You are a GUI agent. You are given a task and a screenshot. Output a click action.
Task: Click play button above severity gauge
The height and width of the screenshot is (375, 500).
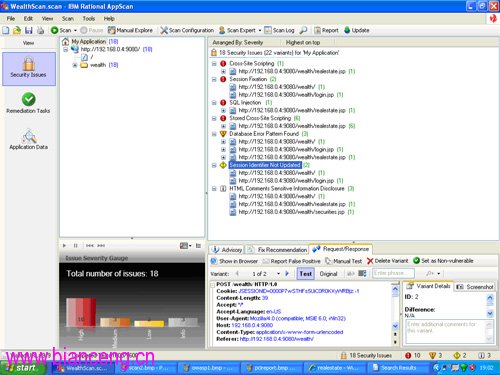(64, 246)
